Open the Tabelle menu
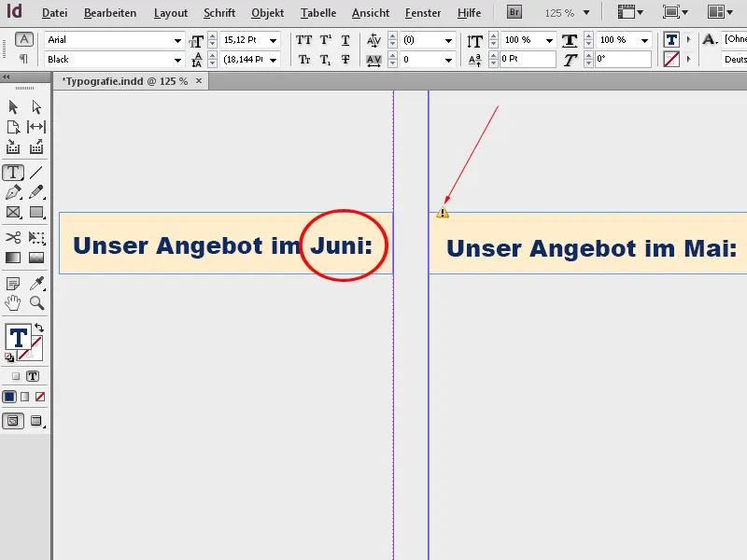Image resolution: width=747 pixels, height=560 pixels. (317, 13)
